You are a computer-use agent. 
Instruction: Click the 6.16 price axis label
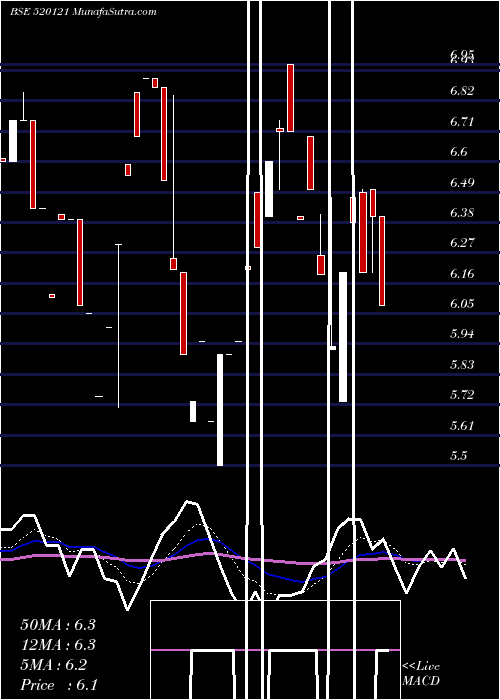coord(462,273)
